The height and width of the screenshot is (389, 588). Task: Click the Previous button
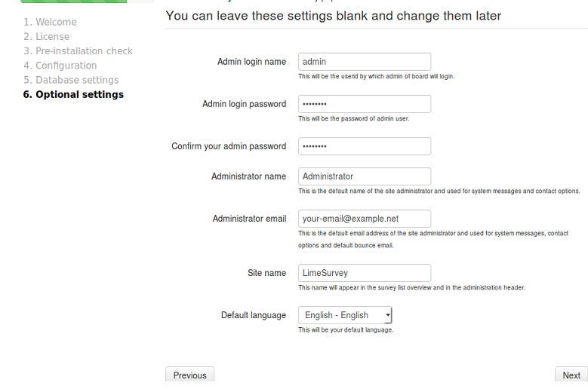pyautogui.click(x=189, y=375)
